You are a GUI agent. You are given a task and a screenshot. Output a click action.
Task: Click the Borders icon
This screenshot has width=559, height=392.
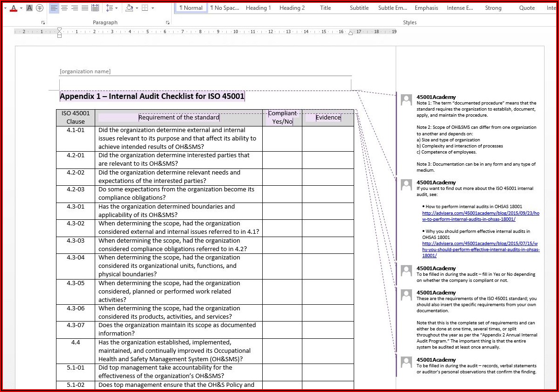point(145,8)
